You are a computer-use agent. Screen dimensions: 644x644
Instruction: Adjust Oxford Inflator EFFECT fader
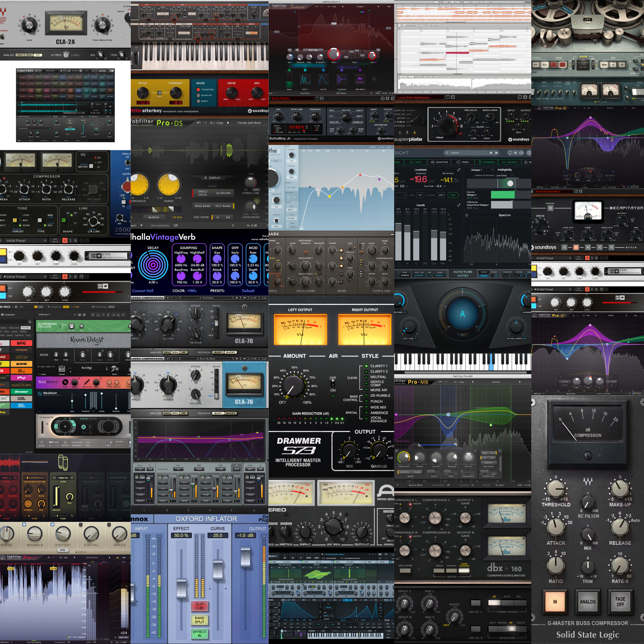point(181,589)
